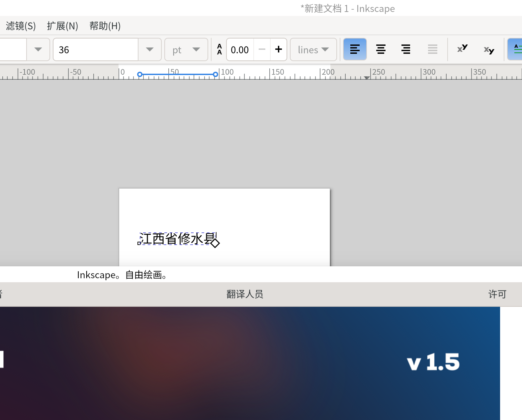Switch to the 翻译人员 tab

coord(245,294)
